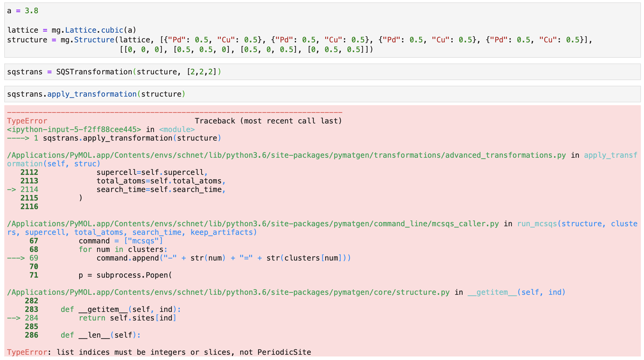Click the 'return self.sites[ind]' line
This screenshot has height=360, width=644.
(x=127, y=318)
